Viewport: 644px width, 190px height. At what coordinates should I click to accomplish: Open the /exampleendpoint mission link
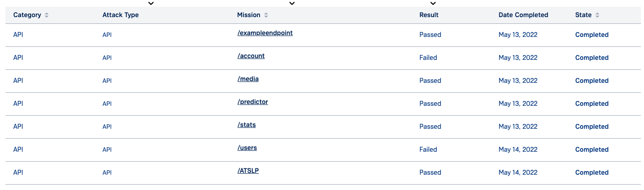265,33
